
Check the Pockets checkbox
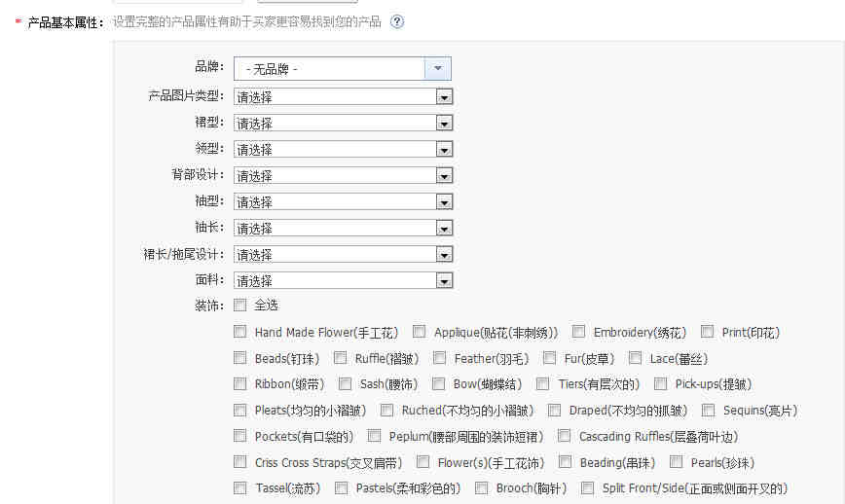coord(239,435)
